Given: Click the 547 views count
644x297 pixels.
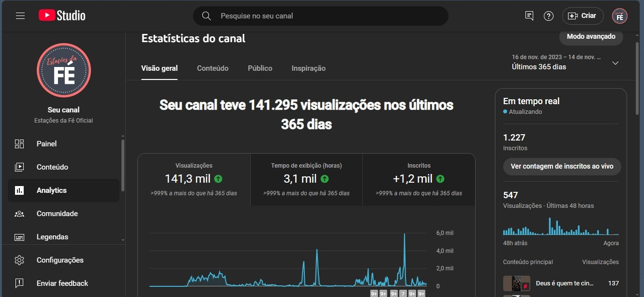Looking at the screenshot, I should (510, 195).
